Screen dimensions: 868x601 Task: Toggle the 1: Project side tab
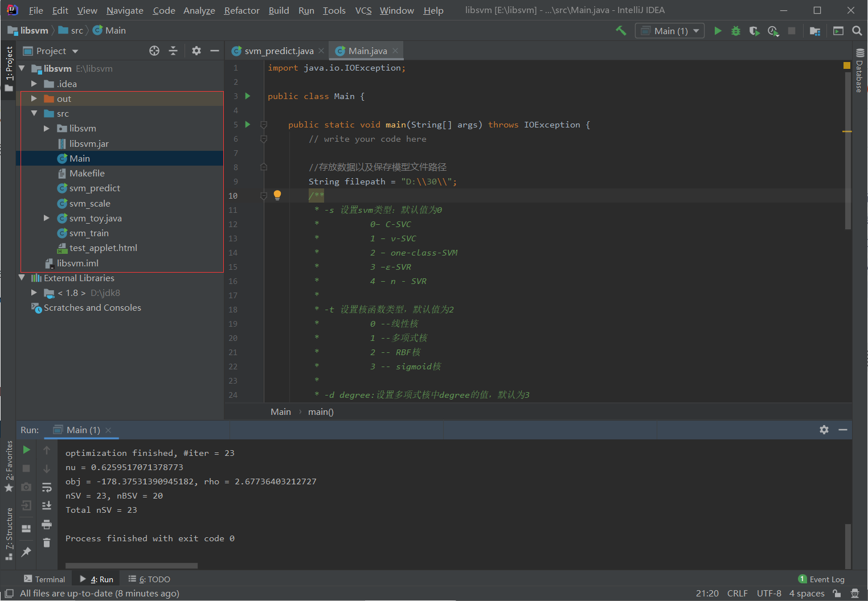(x=9, y=68)
